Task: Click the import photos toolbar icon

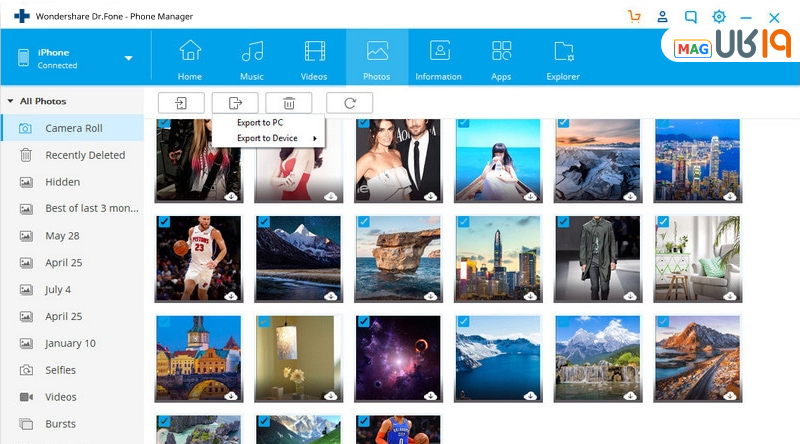Action: [181, 103]
